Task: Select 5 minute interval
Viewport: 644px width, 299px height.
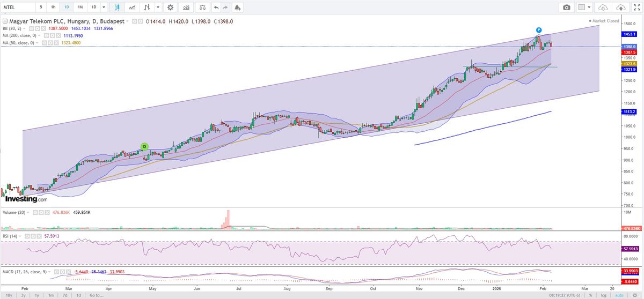Action: pyautogui.click(x=41, y=8)
